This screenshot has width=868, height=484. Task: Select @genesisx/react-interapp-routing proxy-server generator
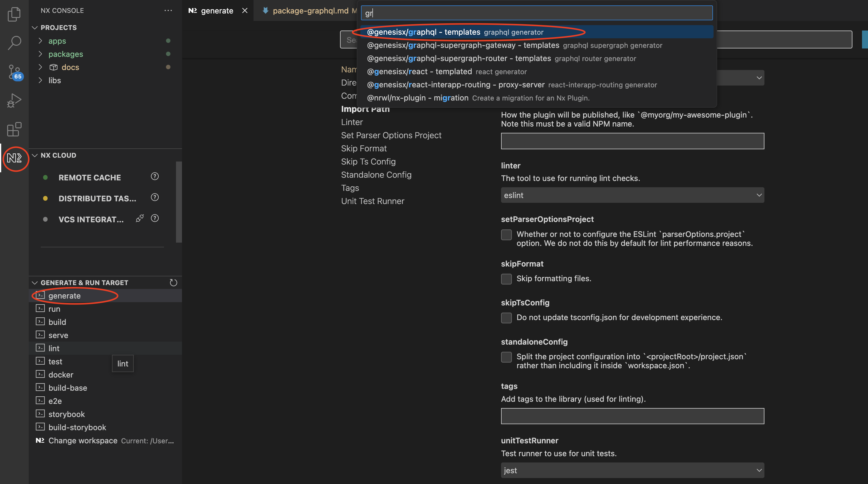point(536,85)
